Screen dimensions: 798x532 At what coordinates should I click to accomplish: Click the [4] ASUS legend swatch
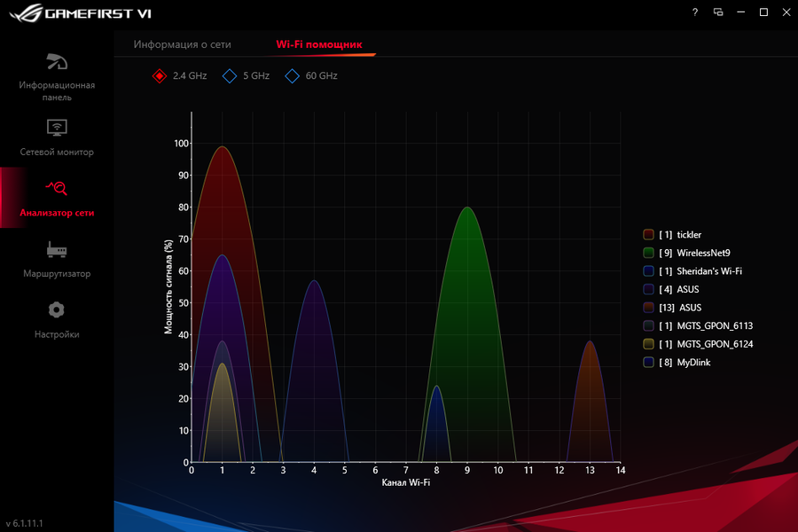coord(648,290)
